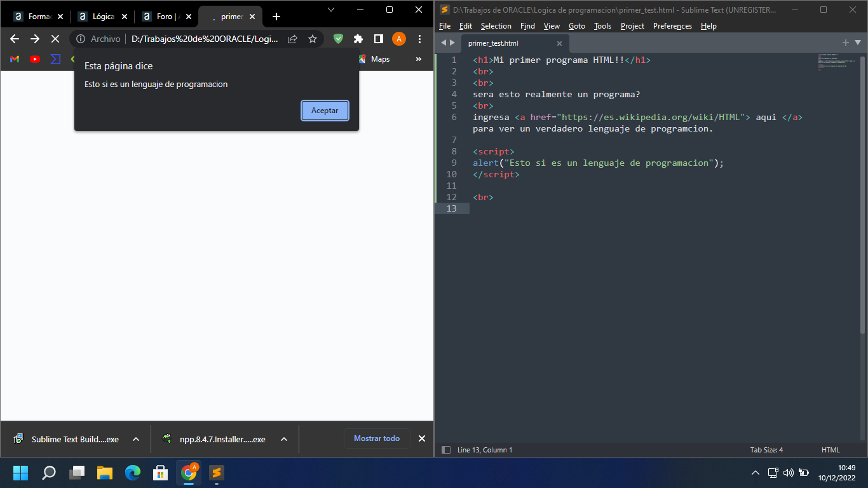Click the Chrome address bar URL
Viewport: 868px width, 488px height.
coord(205,39)
